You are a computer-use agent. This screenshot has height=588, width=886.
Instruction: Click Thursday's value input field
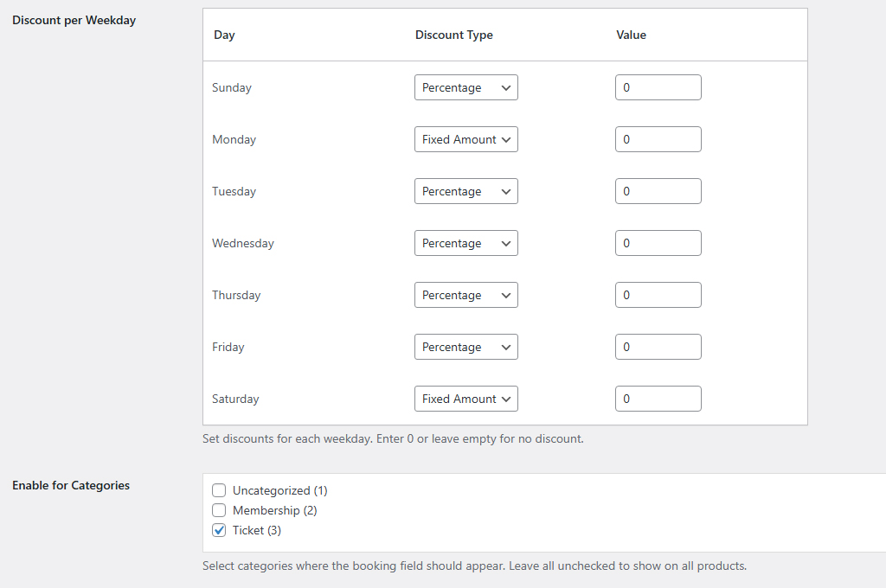click(658, 295)
